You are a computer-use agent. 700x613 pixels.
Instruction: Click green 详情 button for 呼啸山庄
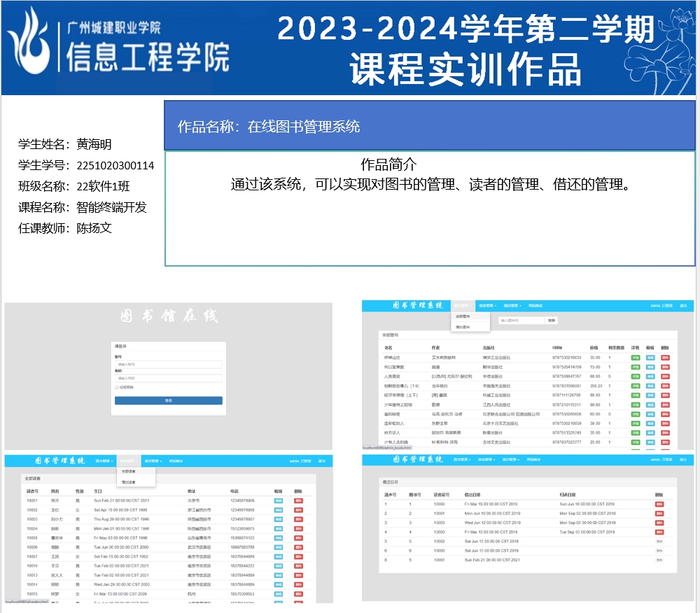click(x=636, y=358)
